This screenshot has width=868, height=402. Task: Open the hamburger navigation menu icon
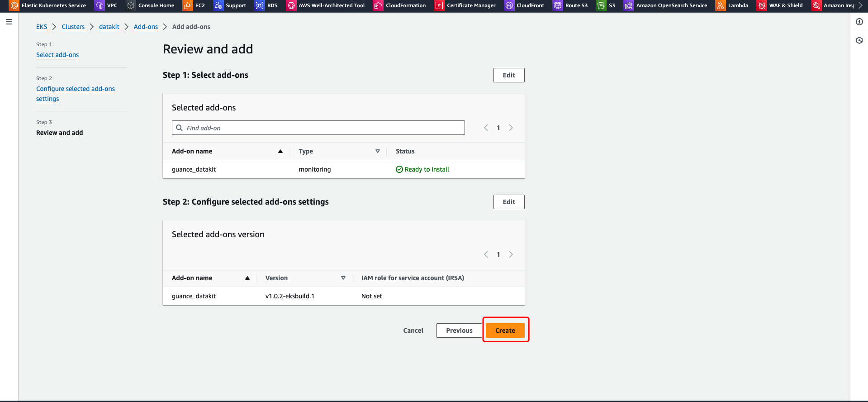[x=9, y=22]
